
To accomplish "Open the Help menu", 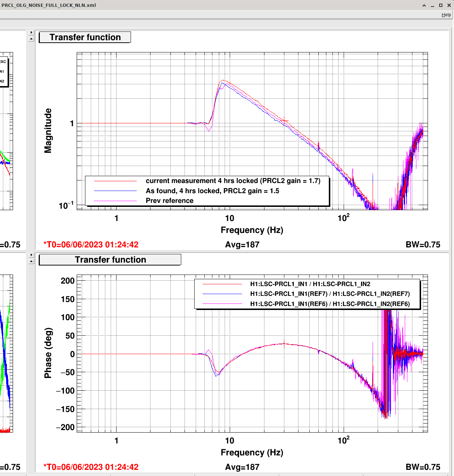I will (446, 15).
